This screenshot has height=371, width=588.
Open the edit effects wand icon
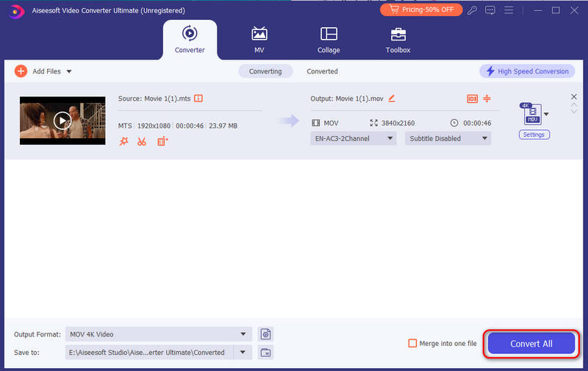click(123, 141)
